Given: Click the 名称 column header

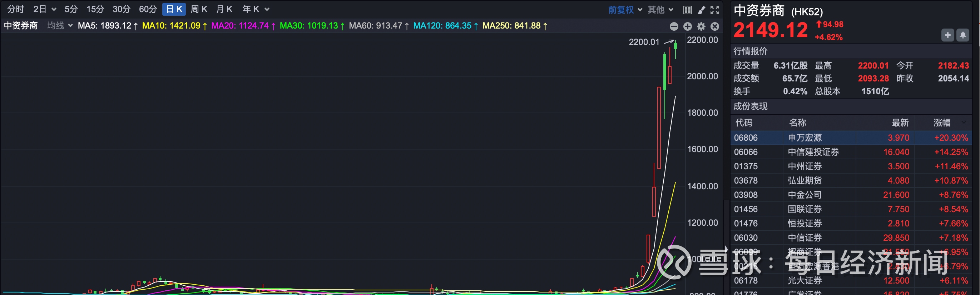Looking at the screenshot, I should point(797,123).
